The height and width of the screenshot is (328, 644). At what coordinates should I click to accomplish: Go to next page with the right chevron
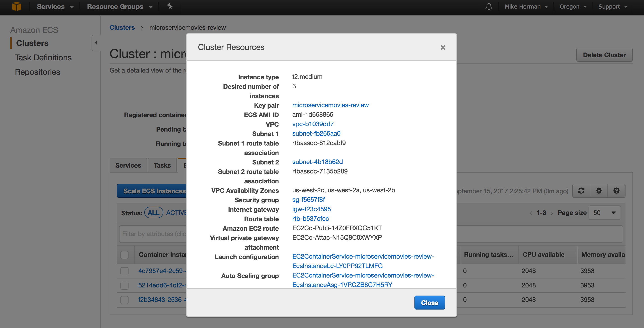[x=552, y=213]
